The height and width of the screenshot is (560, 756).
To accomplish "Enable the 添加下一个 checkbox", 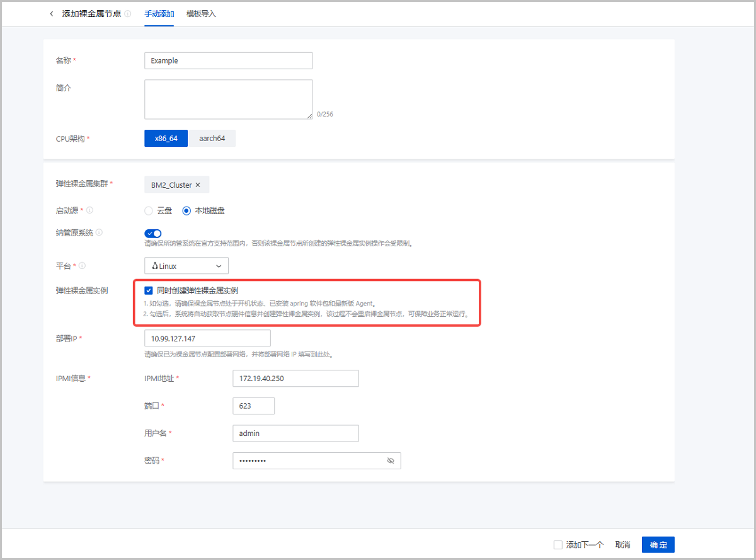I will coord(558,545).
